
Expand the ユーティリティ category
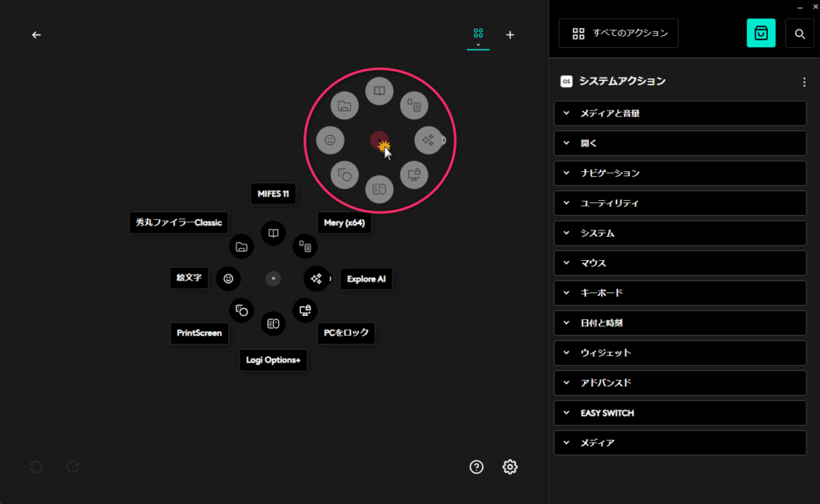[680, 203]
